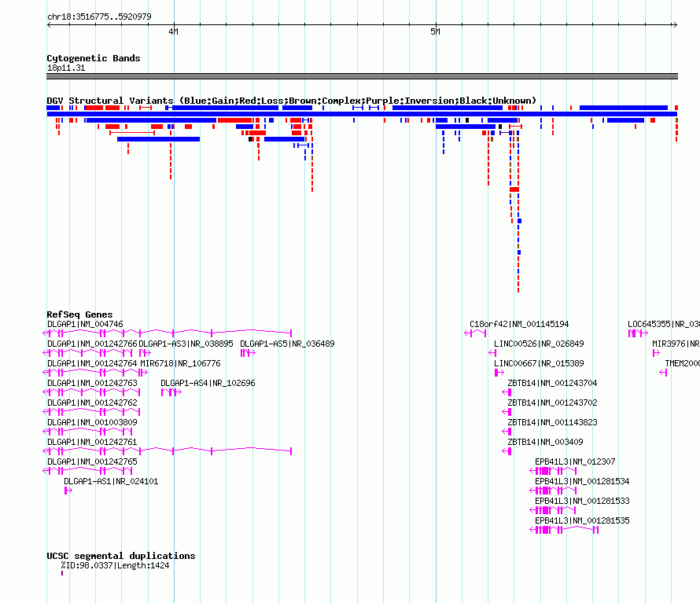Select the Cytogenetic Bands track title
This screenshot has height=603, width=700.
pyautogui.click(x=94, y=58)
